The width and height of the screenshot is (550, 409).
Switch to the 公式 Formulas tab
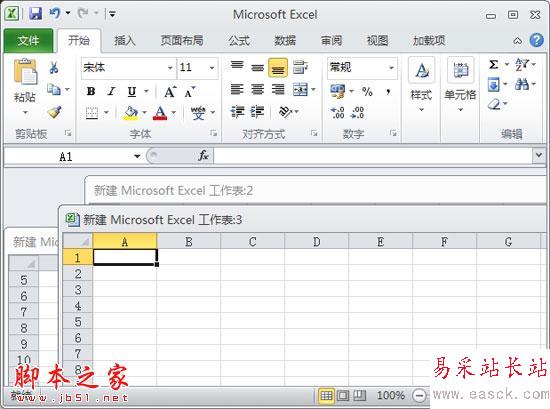[239, 41]
